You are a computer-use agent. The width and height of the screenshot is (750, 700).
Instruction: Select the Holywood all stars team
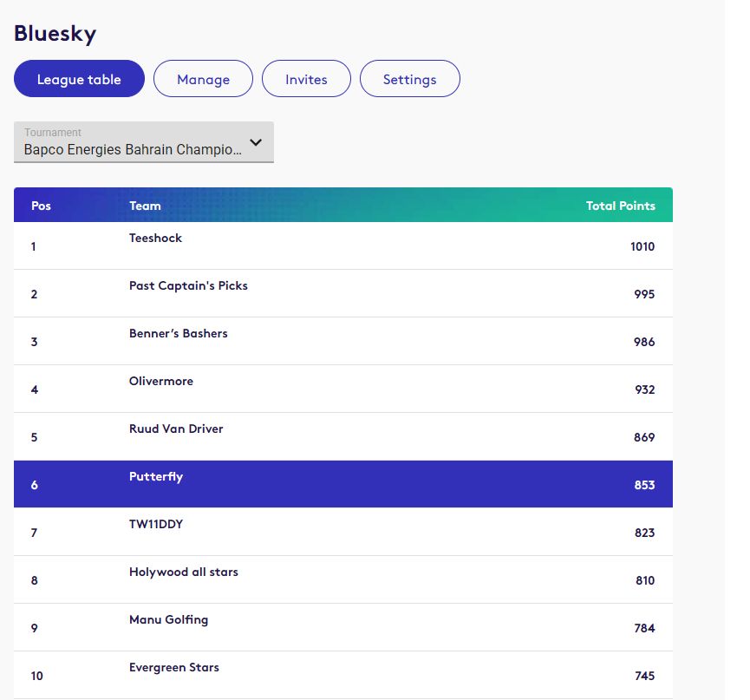pyautogui.click(x=184, y=572)
